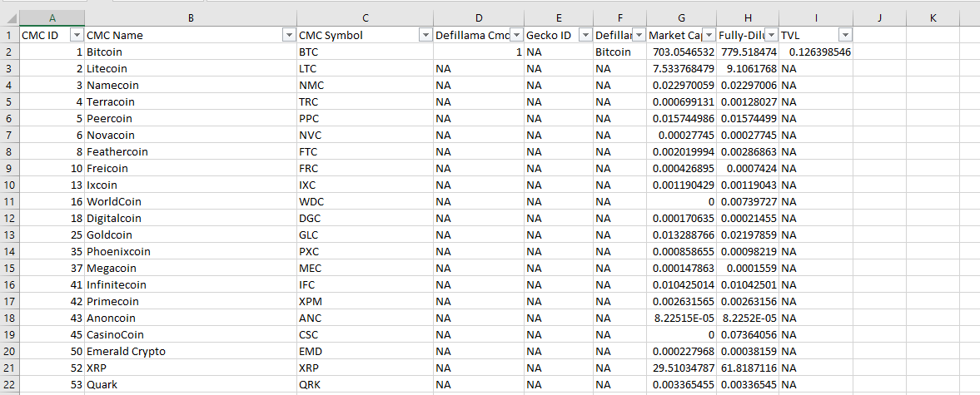980x395 pixels.
Task: Select column K header
Action: coord(933,18)
